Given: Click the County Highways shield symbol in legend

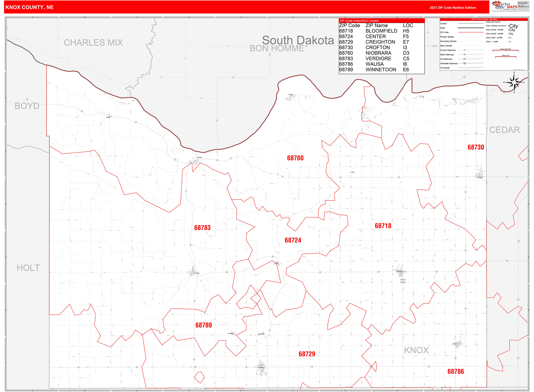Looking at the screenshot, I should [x=464, y=50].
